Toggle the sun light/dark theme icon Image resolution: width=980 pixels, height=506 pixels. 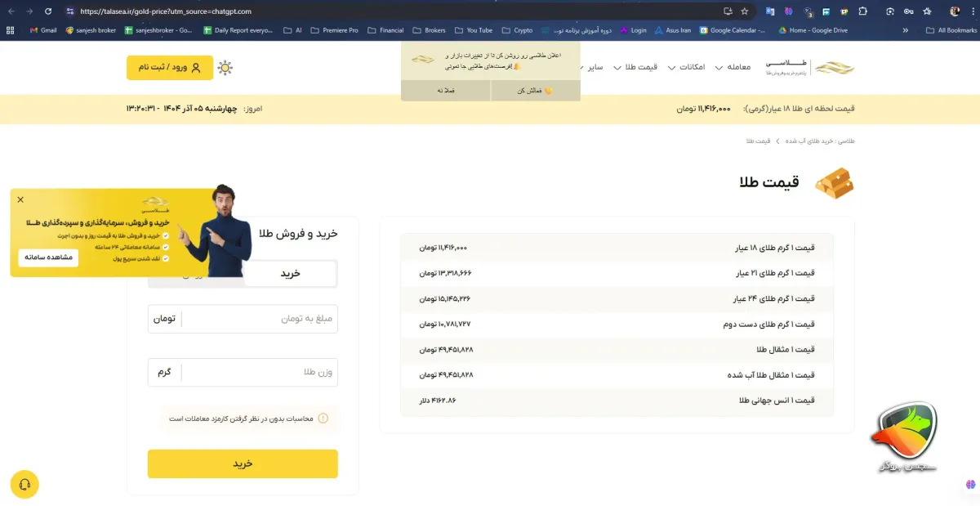pos(225,68)
